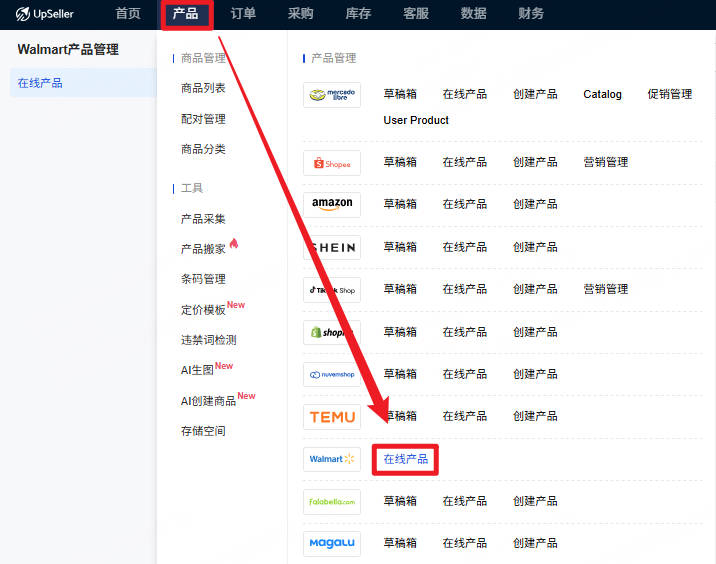The width and height of the screenshot is (716, 564).
Task: Open Mercado Libre User Product
Action: tap(416, 121)
